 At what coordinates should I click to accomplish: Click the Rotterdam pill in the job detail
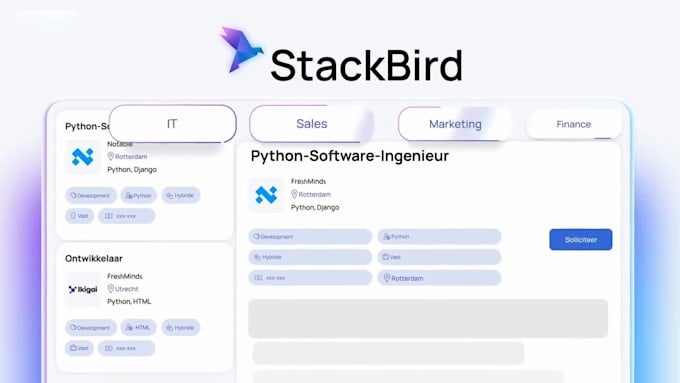439,278
